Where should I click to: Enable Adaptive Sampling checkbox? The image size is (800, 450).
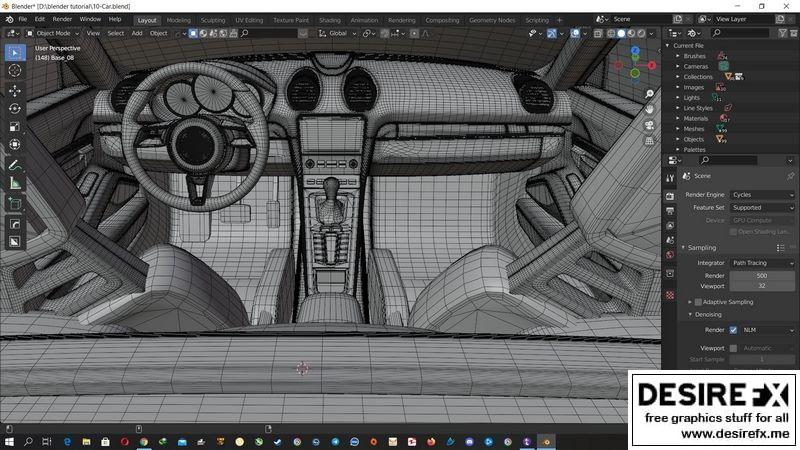(698, 302)
